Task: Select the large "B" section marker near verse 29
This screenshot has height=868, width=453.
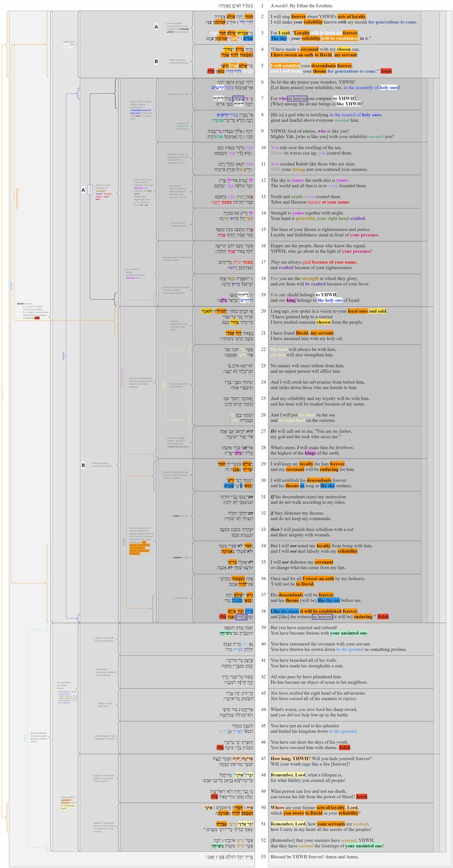Action: (83, 465)
